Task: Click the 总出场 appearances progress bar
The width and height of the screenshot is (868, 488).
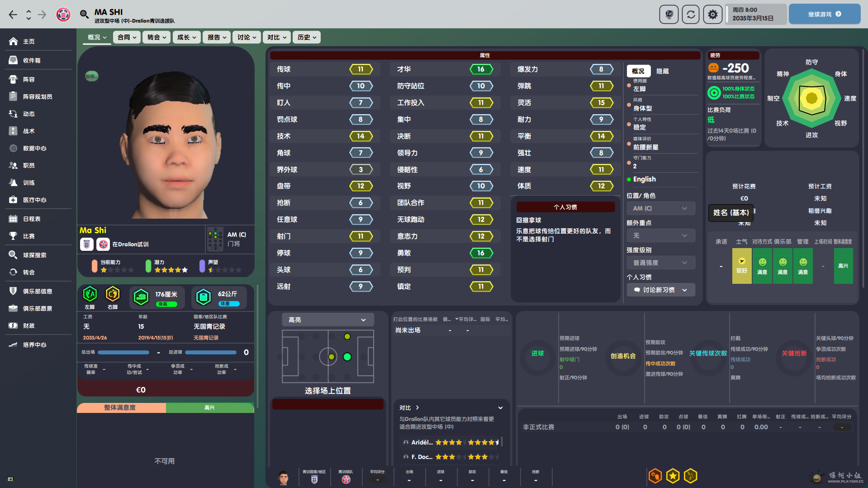Action: (x=123, y=352)
